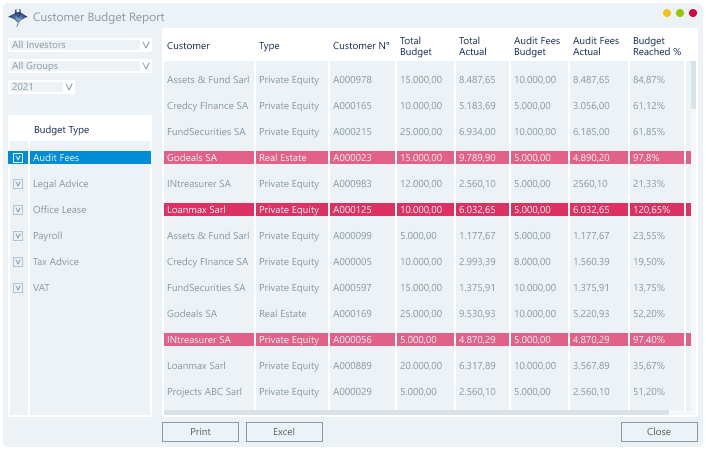Select the highlighted A000056 cell

[362, 340]
